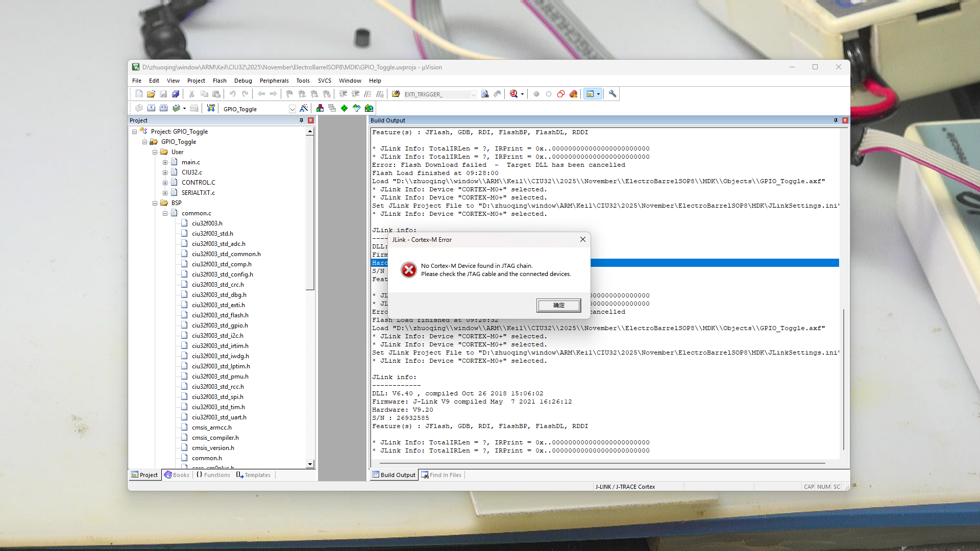
Task: Open Manage Project Items icon
Action: point(320,108)
